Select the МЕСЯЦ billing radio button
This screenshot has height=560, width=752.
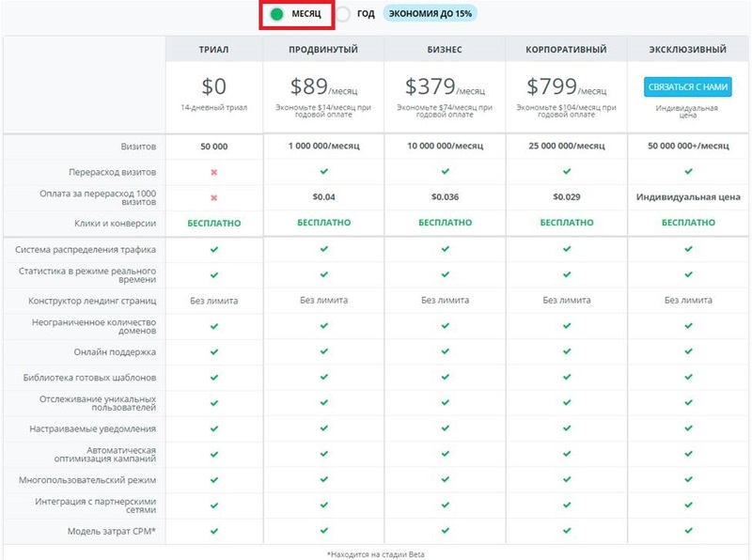[277, 14]
